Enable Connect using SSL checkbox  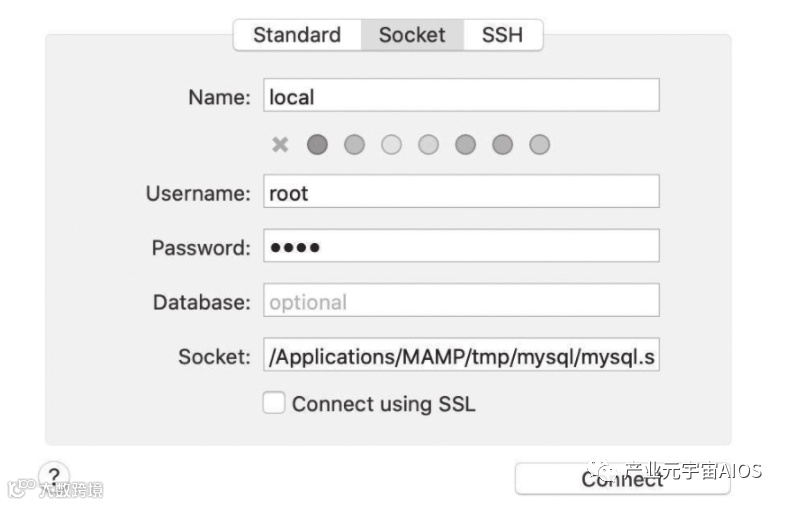coord(273,403)
